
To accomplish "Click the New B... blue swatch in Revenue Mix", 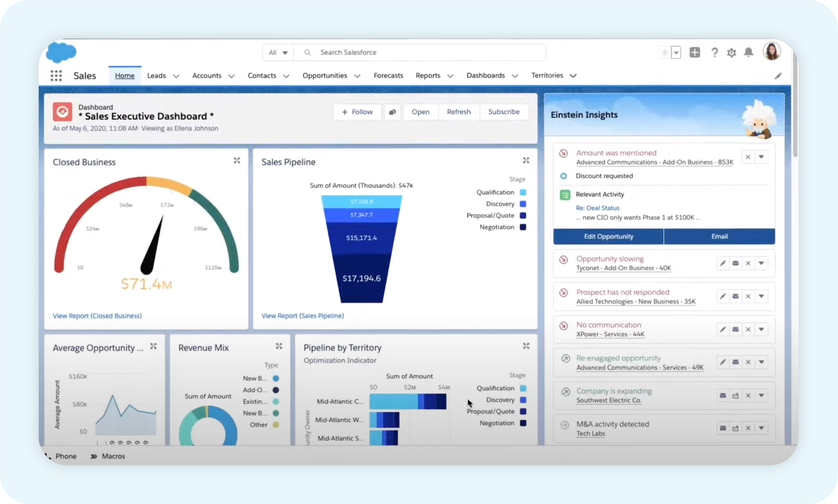I will point(276,378).
